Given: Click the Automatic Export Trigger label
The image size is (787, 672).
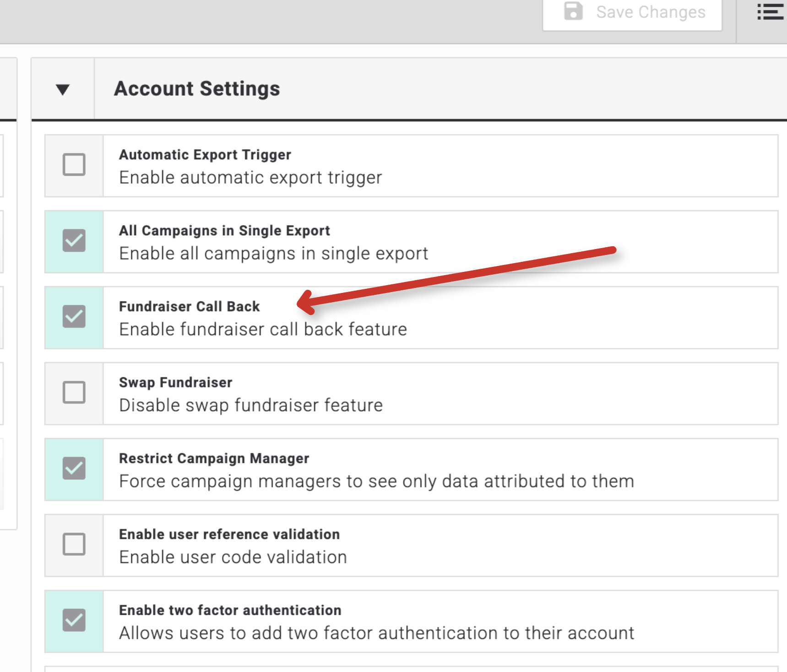Looking at the screenshot, I should click(x=205, y=155).
